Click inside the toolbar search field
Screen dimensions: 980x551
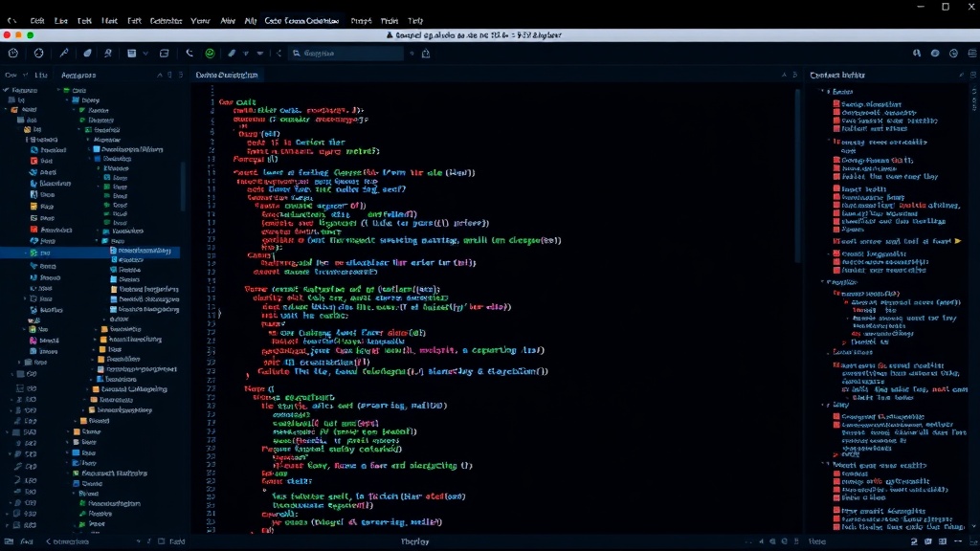coord(346,54)
